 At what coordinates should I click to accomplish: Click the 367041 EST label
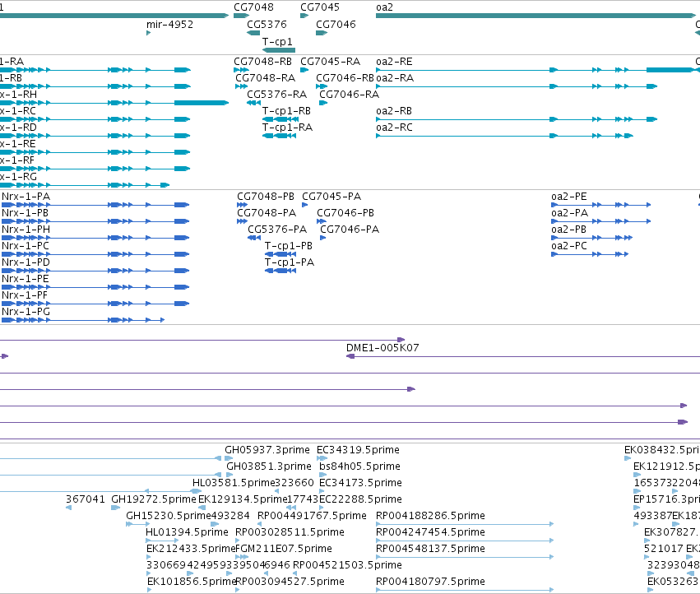pyautogui.click(x=86, y=499)
